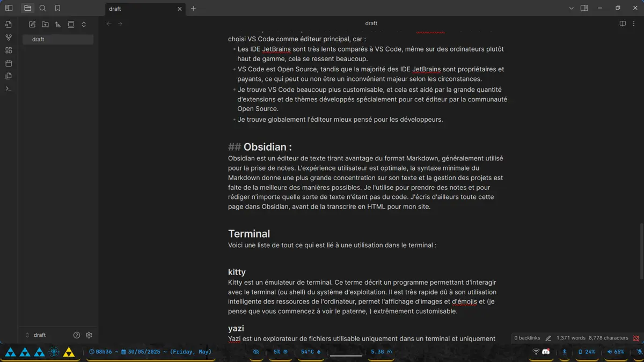This screenshot has height=362, width=644.
Task: Select the draft tab
Action: [x=140, y=9]
